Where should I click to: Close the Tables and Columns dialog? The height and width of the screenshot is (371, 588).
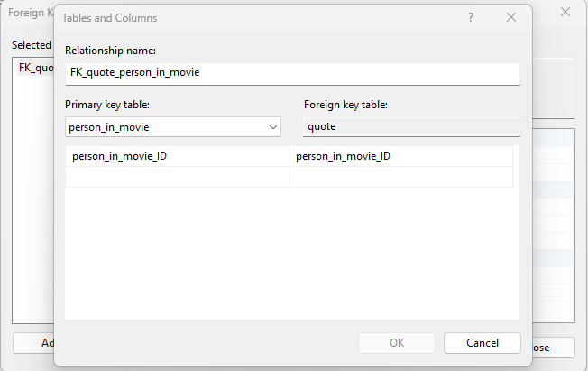[511, 17]
